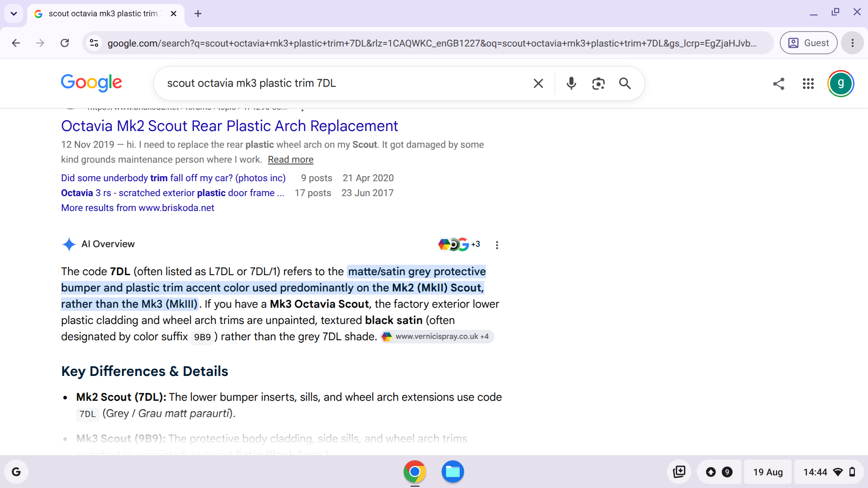Viewport: 868px width, 488px height.
Task: Go to the Google homepage logo
Action: pyautogui.click(x=91, y=83)
